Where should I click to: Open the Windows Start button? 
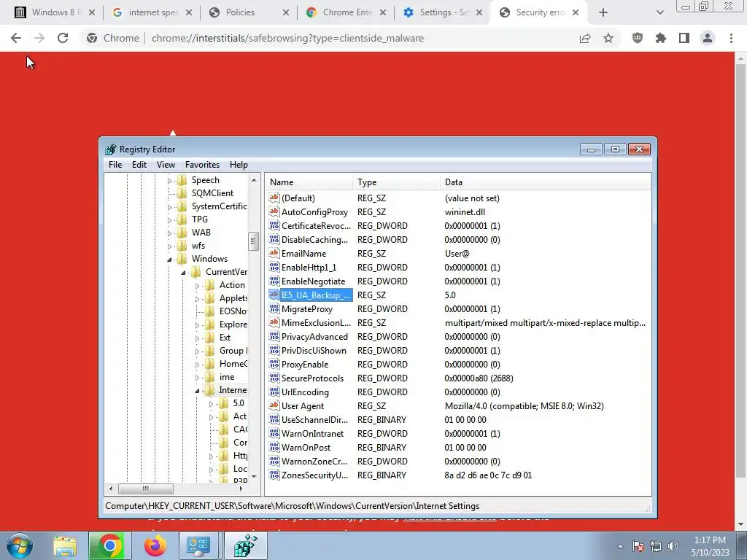(20, 545)
